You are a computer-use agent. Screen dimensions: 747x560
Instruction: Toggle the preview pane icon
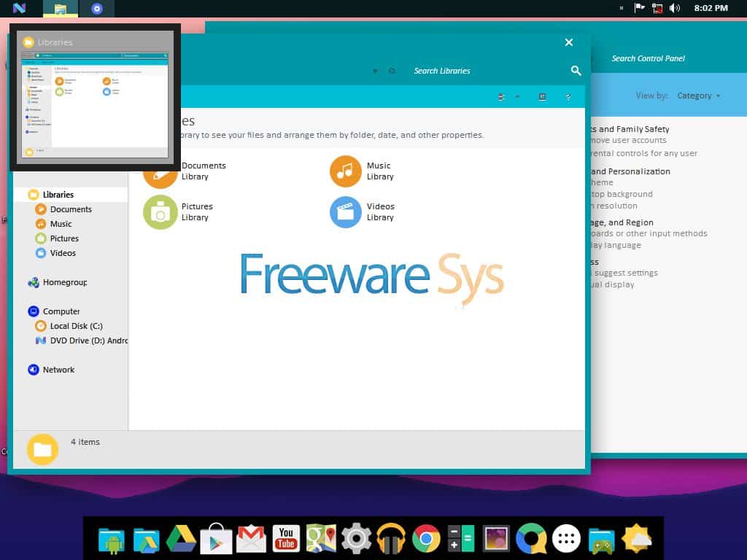click(542, 97)
